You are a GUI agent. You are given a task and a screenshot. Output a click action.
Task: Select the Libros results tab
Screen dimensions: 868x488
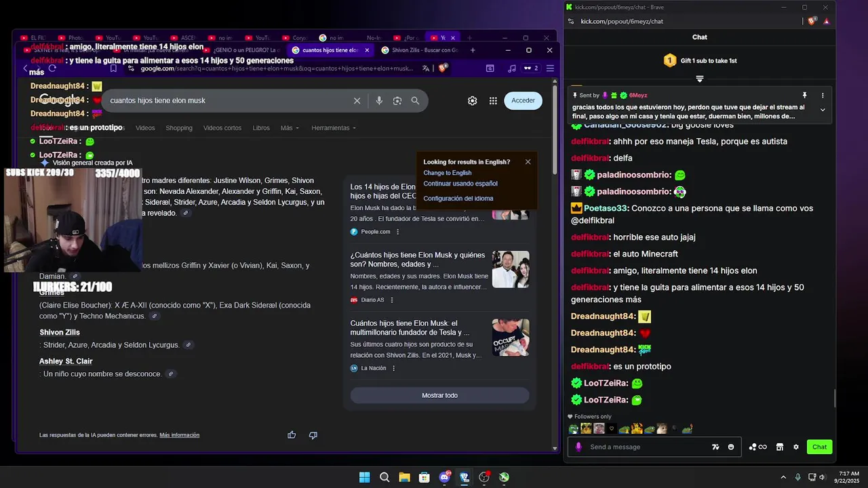261,127
